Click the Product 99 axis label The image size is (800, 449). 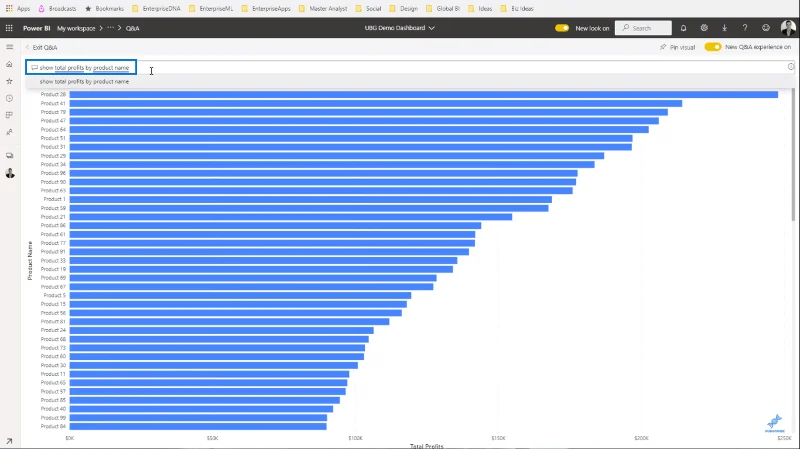[x=53, y=418]
